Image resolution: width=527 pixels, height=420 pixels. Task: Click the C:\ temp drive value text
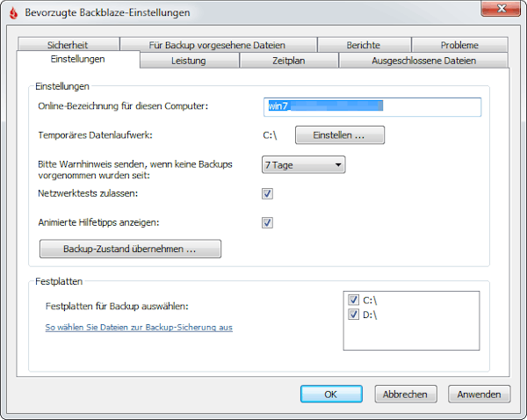(x=270, y=135)
